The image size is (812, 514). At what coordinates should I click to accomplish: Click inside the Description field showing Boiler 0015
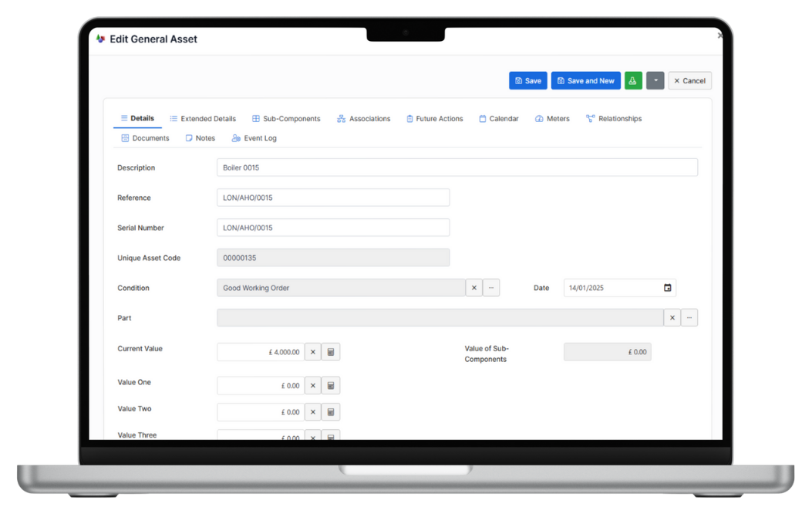pyautogui.click(x=457, y=167)
